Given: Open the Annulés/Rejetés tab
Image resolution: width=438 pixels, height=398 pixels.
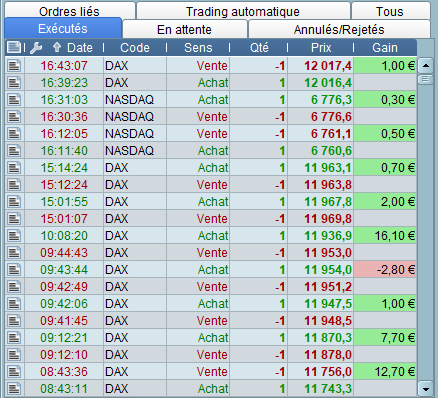Looking at the screenshot, I should coord(339,30).
